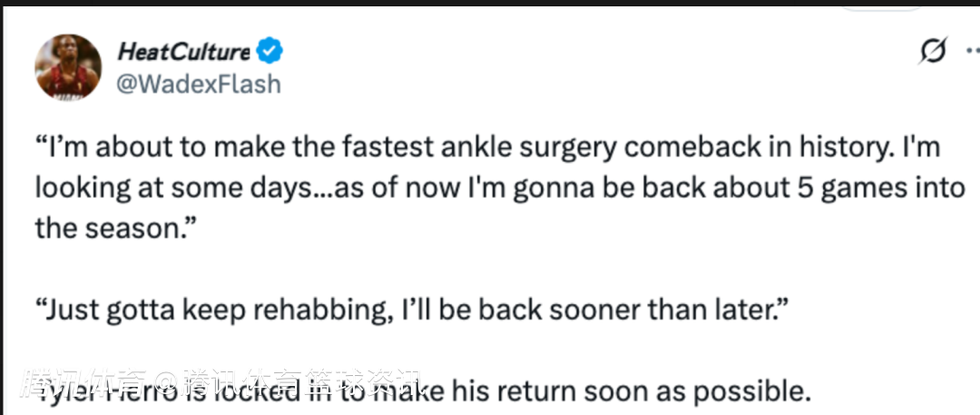This screenshot has width=980, height=415.
Task: Click the partial rounded button at top right
Action: tap(881, 5)
